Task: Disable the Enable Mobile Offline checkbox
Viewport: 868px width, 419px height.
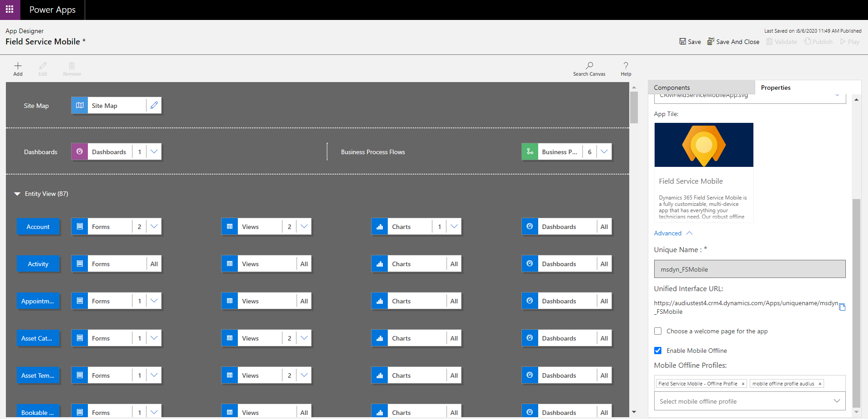Action: coord(658,350)
